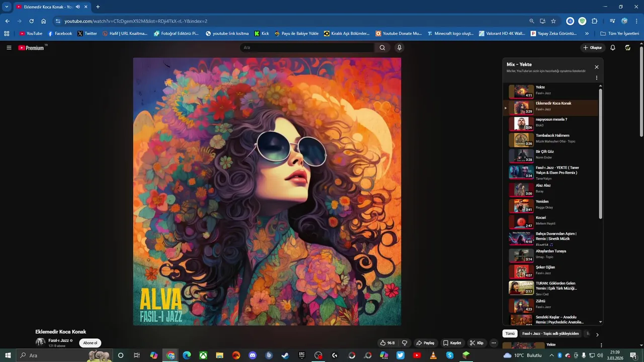Open the browser extensions puzzle icon
The width and height of the screenshot is (644, 362).
coord(594,21)
